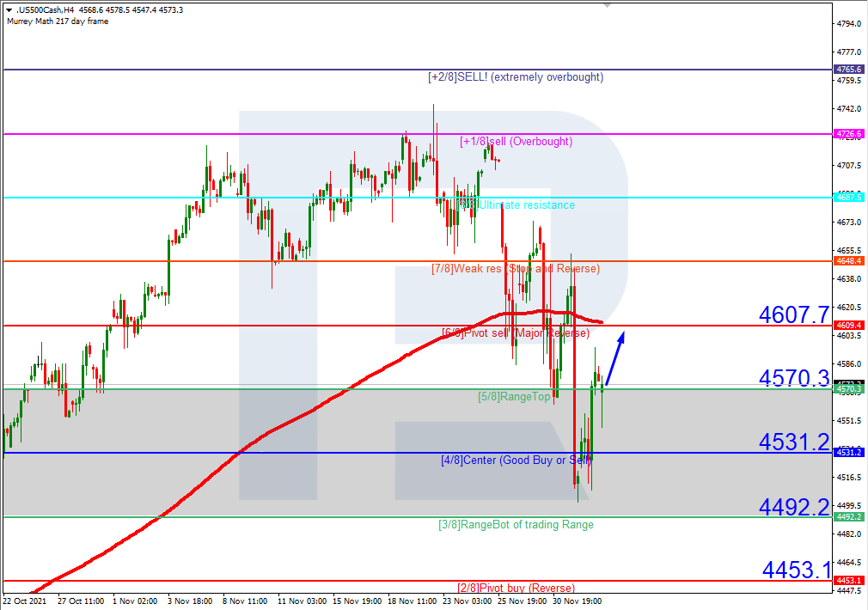
Task: Click the .US500Cash,H4 chart title text
Action: click(x=45, y=10)
